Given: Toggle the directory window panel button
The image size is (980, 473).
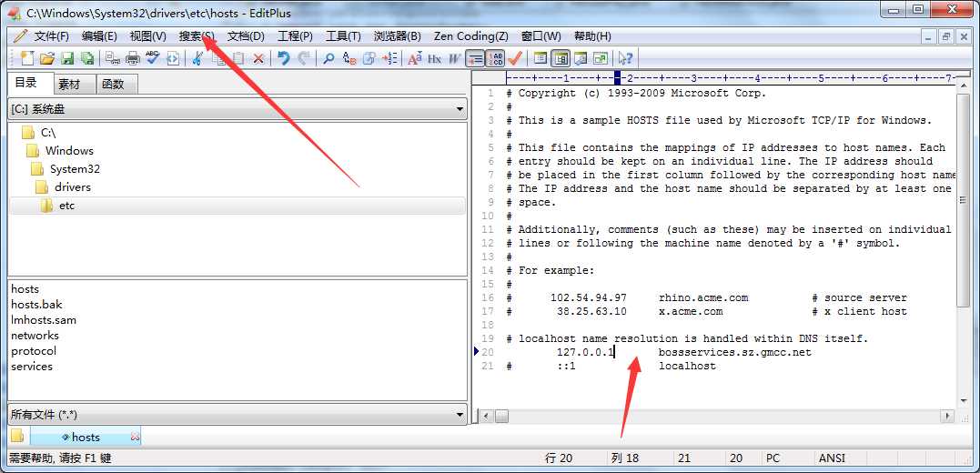Looking at the screenshot, I should 540,59.
